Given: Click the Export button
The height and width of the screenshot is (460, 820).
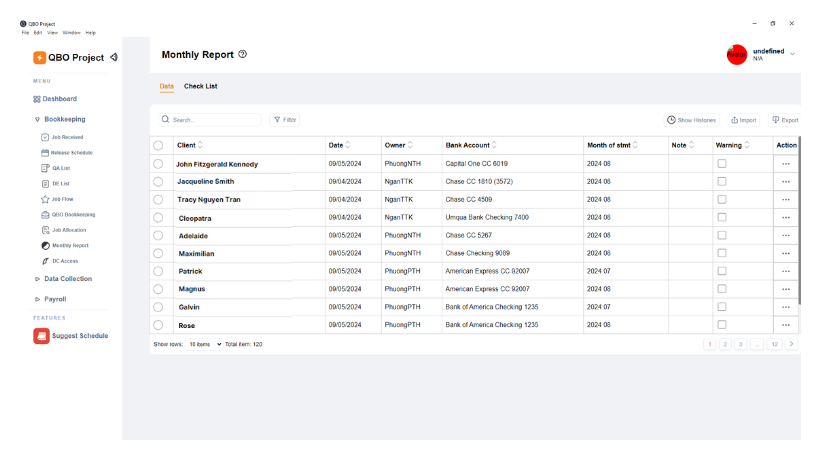Looking at the screenshot, I should click(x=785, y=120).
